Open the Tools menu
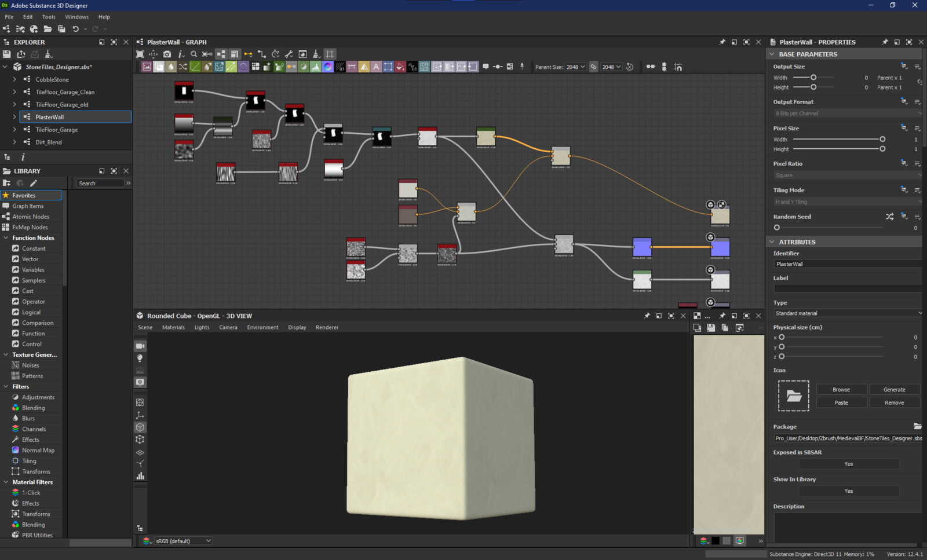The width and height of the screenshot is (927, 560). click(49, 17)
